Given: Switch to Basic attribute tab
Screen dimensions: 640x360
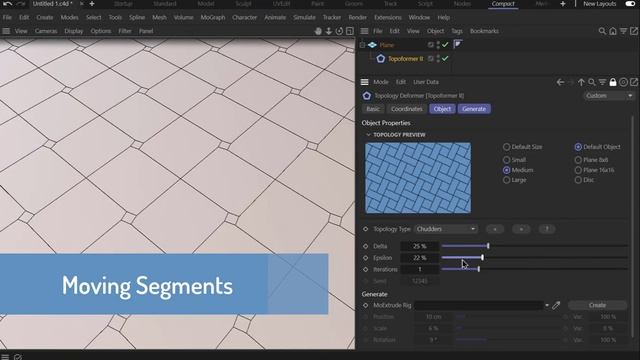Looking at the screenshot, I should [x=373, y=109].
